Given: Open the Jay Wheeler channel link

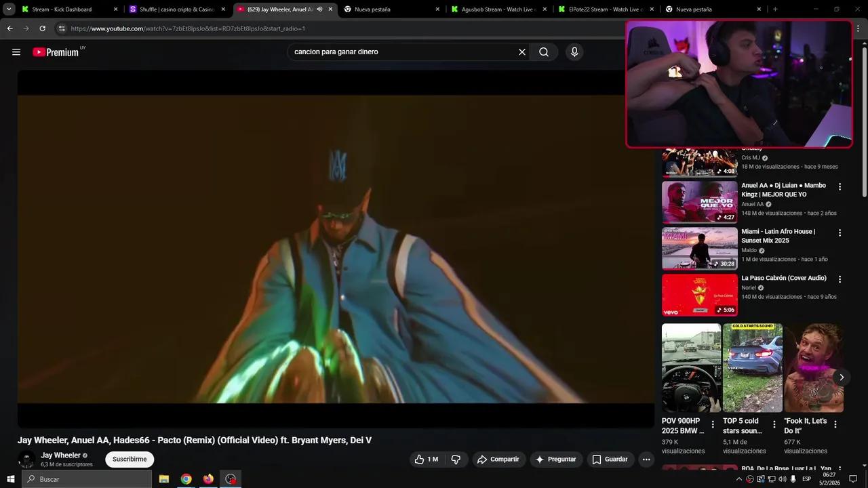Looking at the screenshot, I should point(60,455).
